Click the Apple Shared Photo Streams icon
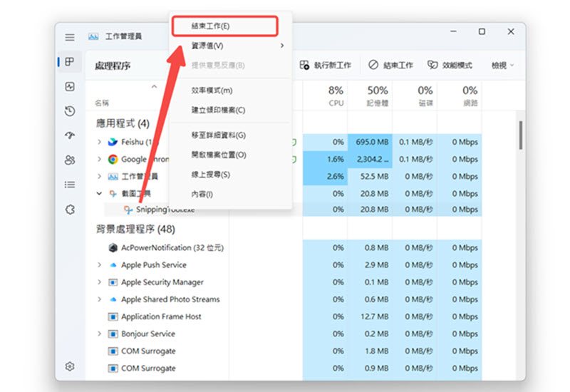This screenshot has height=392, width=570. (x=113, y=299)
